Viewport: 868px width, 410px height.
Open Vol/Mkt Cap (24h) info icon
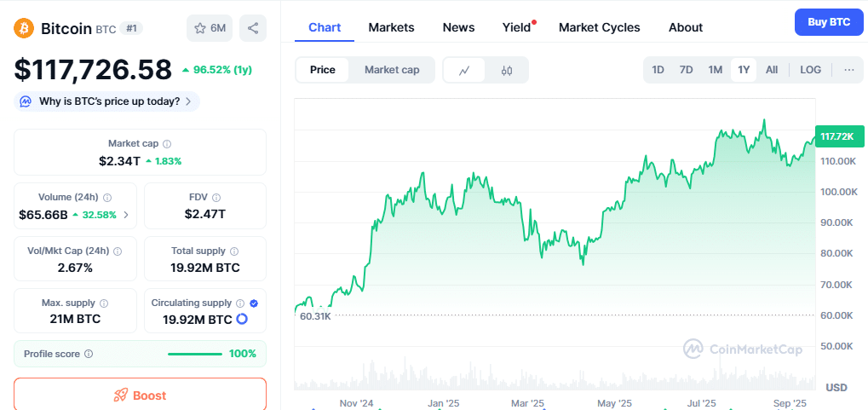click(118, 251)
